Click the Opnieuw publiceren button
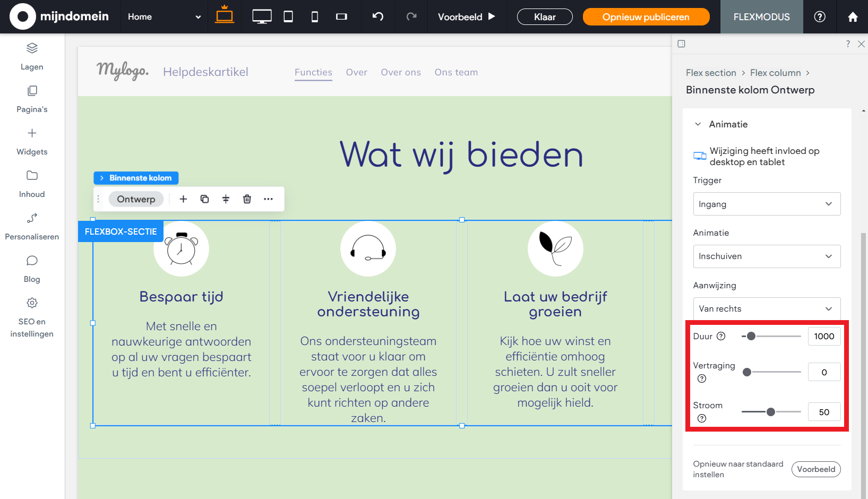The height and width of the screenshot is (499, 868). (x=646, y=16)
